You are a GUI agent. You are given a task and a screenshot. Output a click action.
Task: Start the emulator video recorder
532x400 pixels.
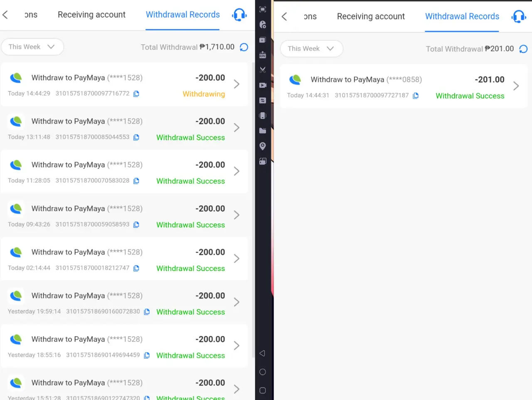(x=263, y=85)
